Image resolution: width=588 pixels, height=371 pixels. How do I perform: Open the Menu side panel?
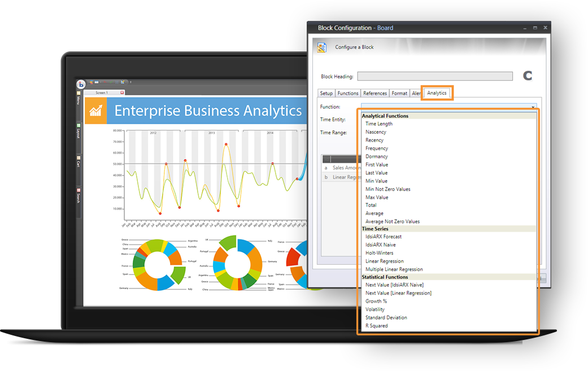coord(79,101)
